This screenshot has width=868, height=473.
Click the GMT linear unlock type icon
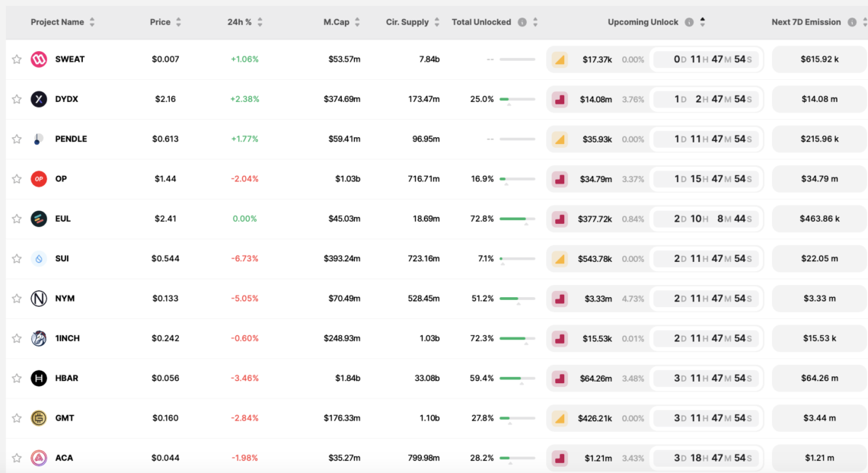coord(560,418)
